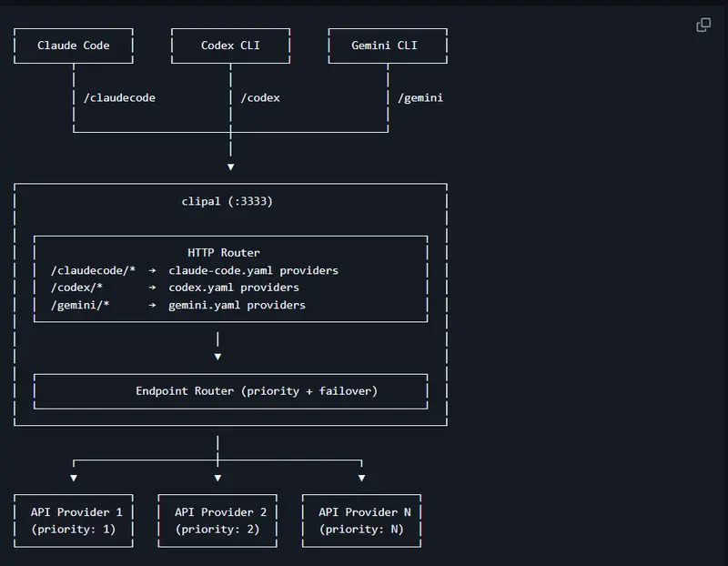This screenshot has width=728, height=566.
Task: Select the /gemini/* route pattern
Action: pos(81,305)
